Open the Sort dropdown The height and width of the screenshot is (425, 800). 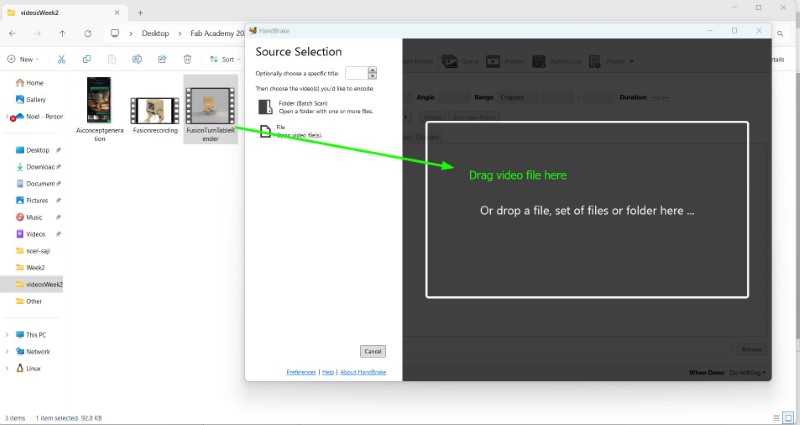coord(225,59)
